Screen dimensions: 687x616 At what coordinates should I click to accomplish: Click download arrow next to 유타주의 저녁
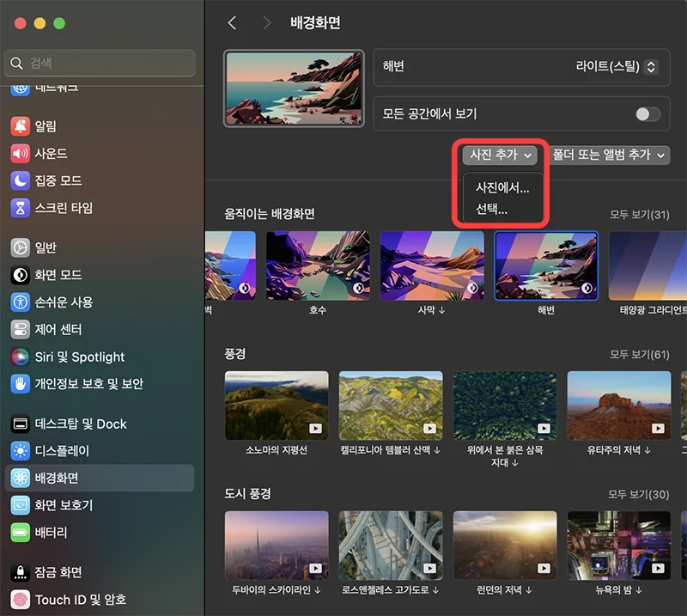coord(647,450)
